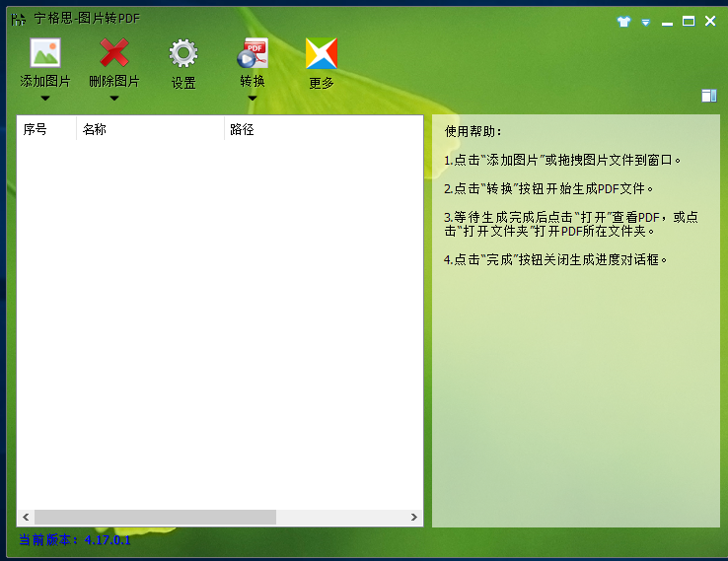Screen dimensions: 728x561
Task: Open the skin T-shirt icon
Action: [624, 22]
